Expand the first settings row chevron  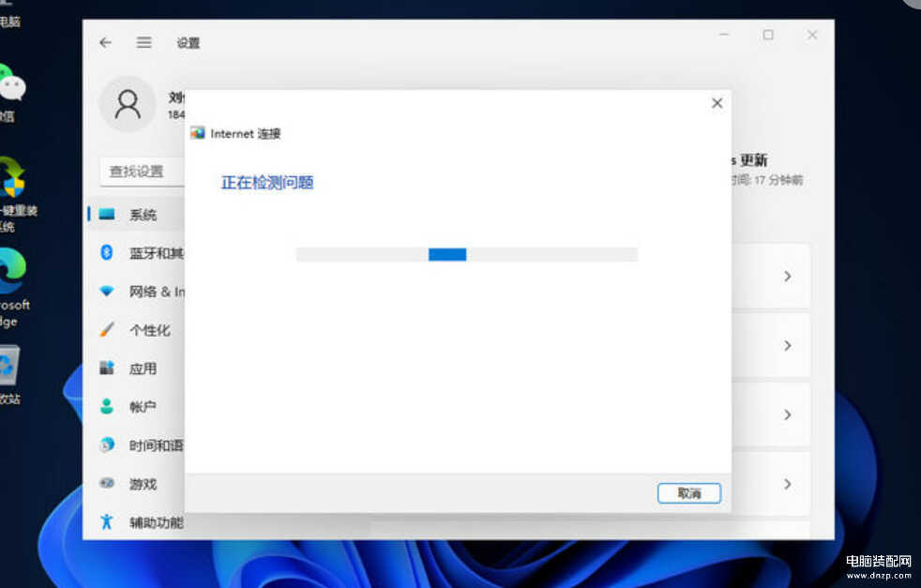coord(788,276)
